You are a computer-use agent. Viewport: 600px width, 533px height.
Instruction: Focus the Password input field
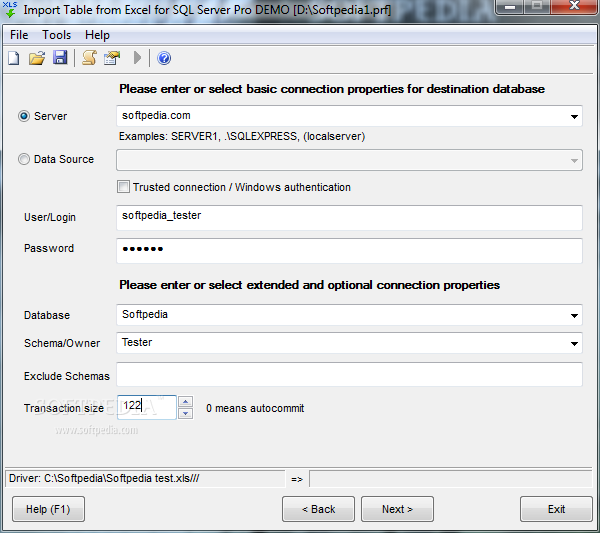[349, 250]
